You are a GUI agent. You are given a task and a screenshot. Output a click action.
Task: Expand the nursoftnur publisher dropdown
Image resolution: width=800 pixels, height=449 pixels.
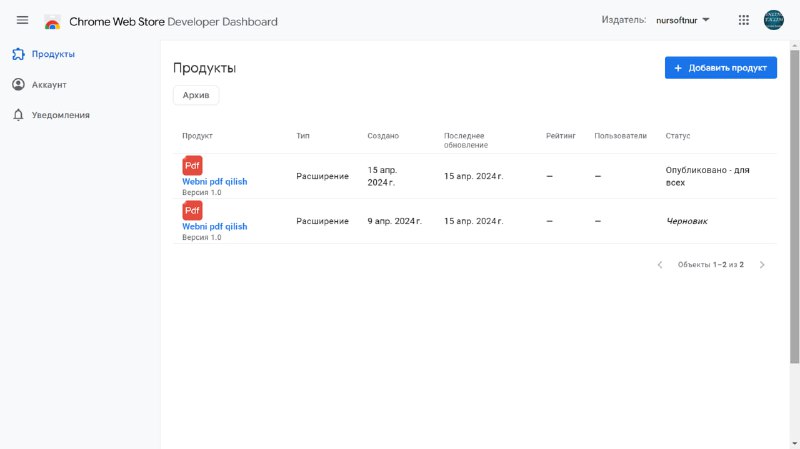tap(683, 20)
